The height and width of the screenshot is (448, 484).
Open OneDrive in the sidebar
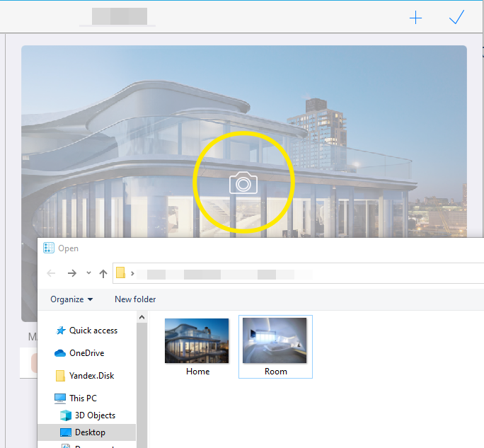point(86,353)
